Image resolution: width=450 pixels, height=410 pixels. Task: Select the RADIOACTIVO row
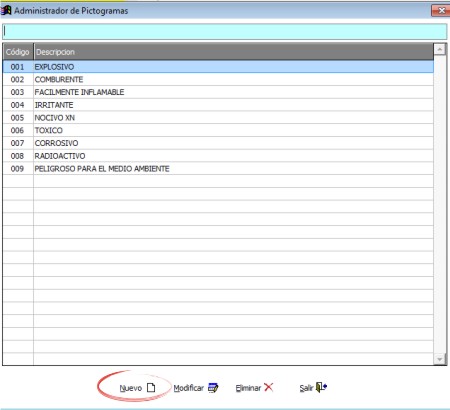pos(218,156)
